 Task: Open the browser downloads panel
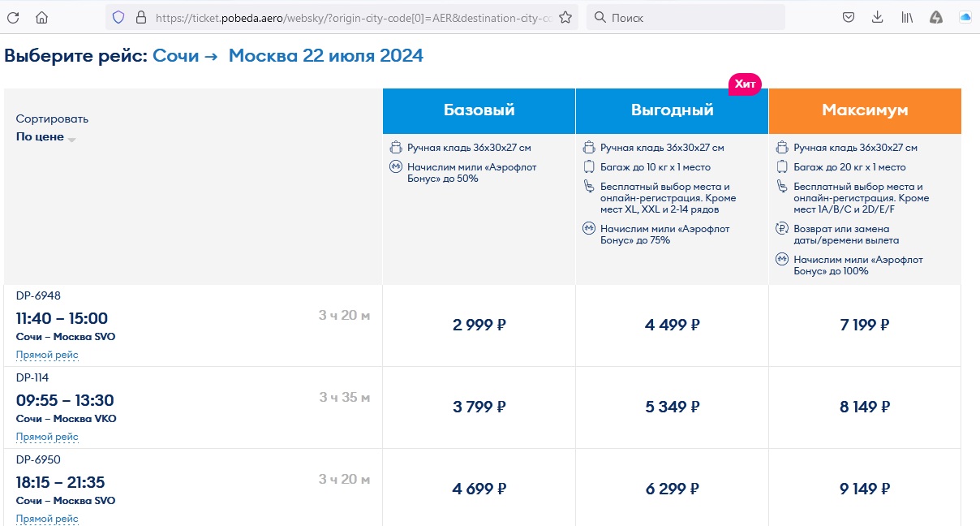click(x=877, y=17)
